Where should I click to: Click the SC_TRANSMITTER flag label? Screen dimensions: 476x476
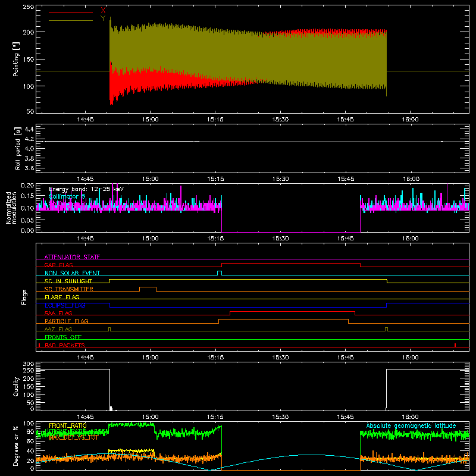pos(68,289)
